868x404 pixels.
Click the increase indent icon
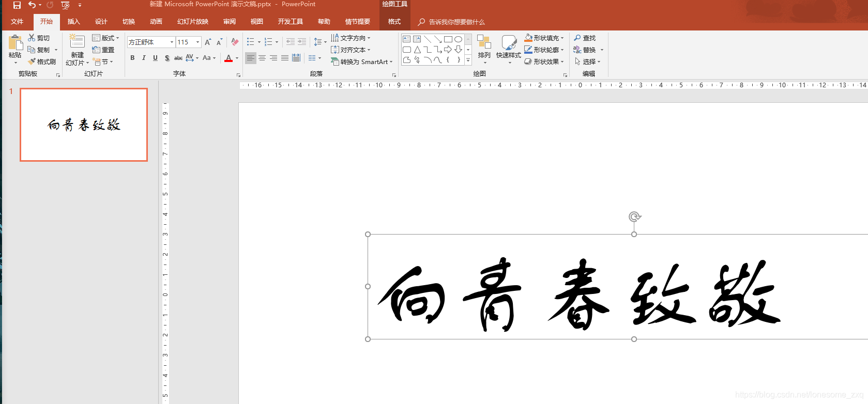[302, 42]
